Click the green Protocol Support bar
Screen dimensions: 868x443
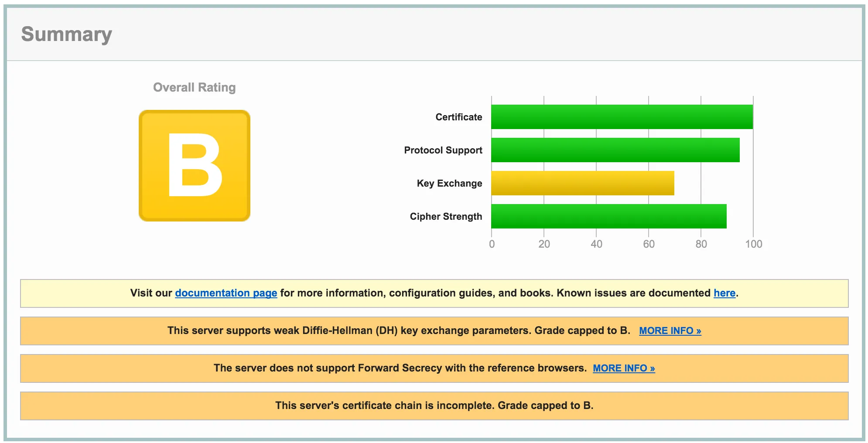pyautogui.click(x=615, y=150)
